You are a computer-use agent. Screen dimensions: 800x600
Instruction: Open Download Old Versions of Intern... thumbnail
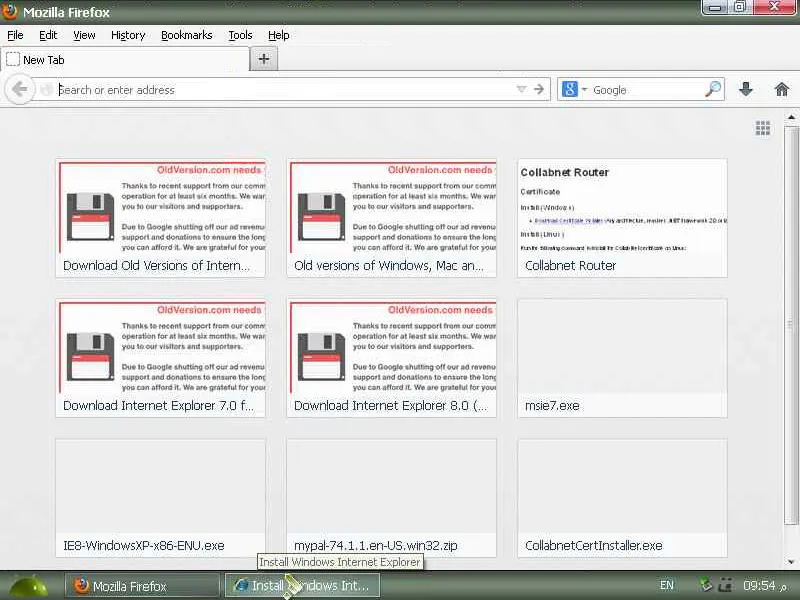160,218
